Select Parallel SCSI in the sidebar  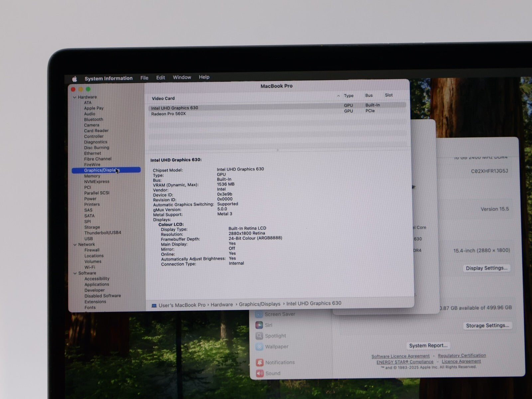97,193
